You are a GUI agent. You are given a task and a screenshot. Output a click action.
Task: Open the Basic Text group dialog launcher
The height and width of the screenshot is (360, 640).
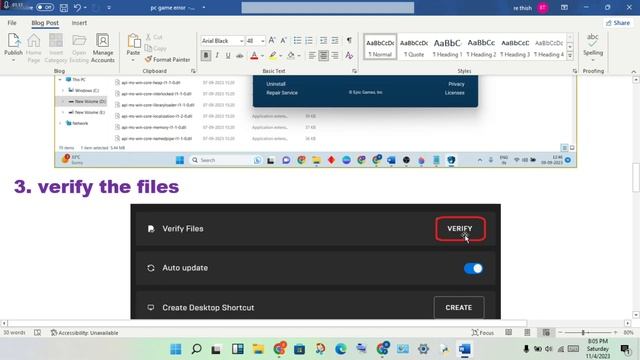tap(354, 71)
